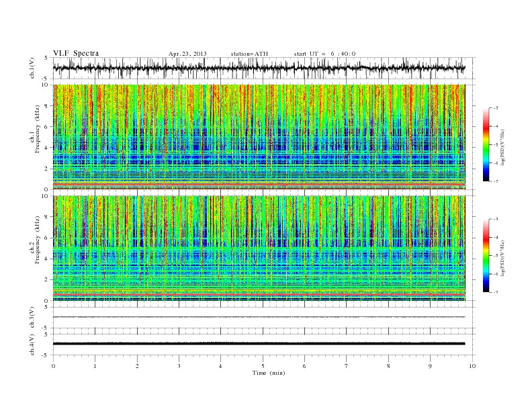The height and width of the screenshot is (411, 532).
Task: Click the lower color bar's log(PSD) label
Action: point(504,258)
